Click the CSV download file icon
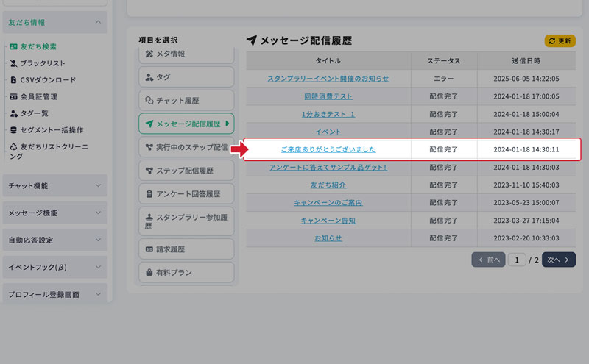Image resolution: width=589 pixels, height=364 pixels. [x=13, y=79]
